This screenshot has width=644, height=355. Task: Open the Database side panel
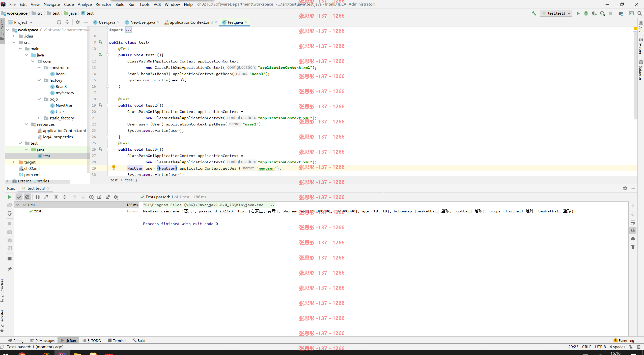tap(641, 70)
